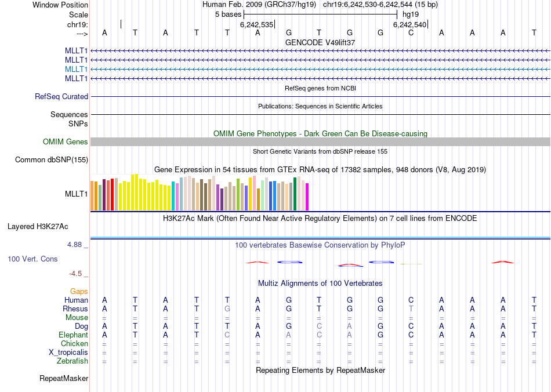This screenshot has width=551, height=392.
Task: Click the OMIM Genes label
Action: (66, 142)
